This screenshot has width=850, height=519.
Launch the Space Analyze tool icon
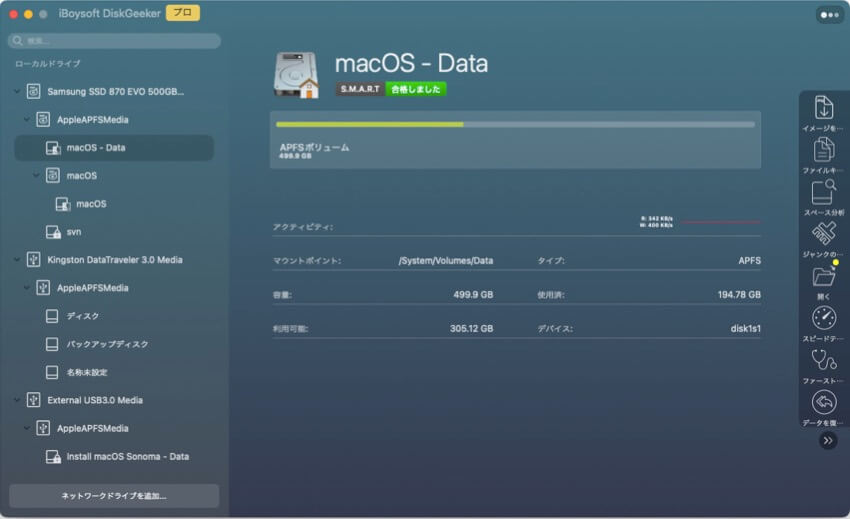(x=823, y=192)
